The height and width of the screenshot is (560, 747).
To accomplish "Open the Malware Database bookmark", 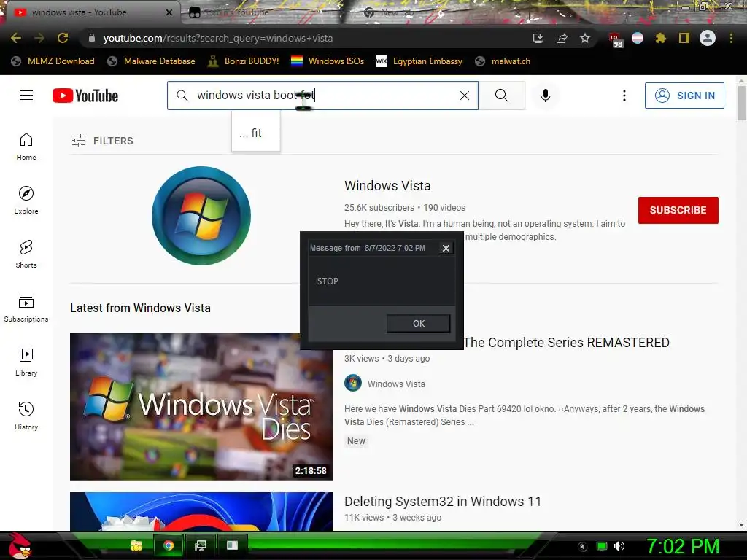I will [x=152, y=61].
